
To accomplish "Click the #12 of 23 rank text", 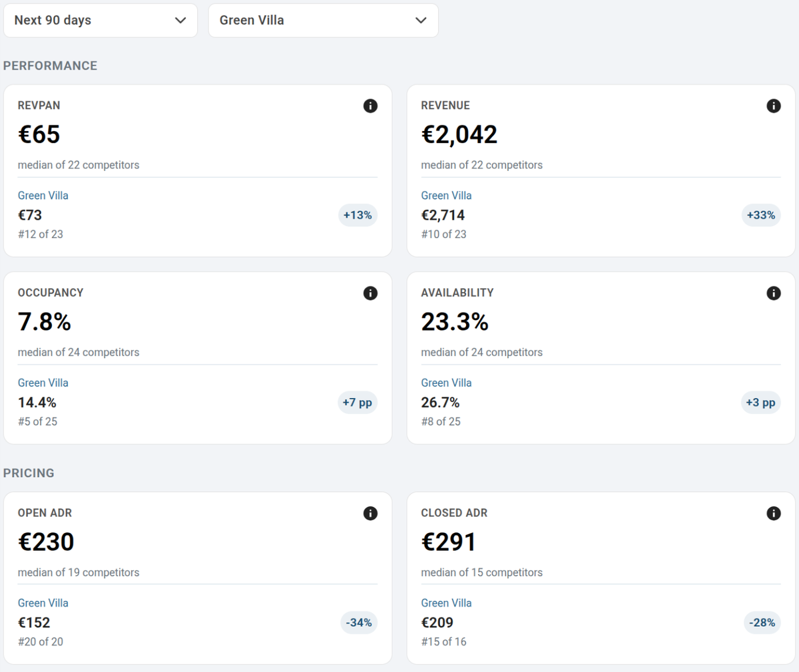I will pos(41,235).
